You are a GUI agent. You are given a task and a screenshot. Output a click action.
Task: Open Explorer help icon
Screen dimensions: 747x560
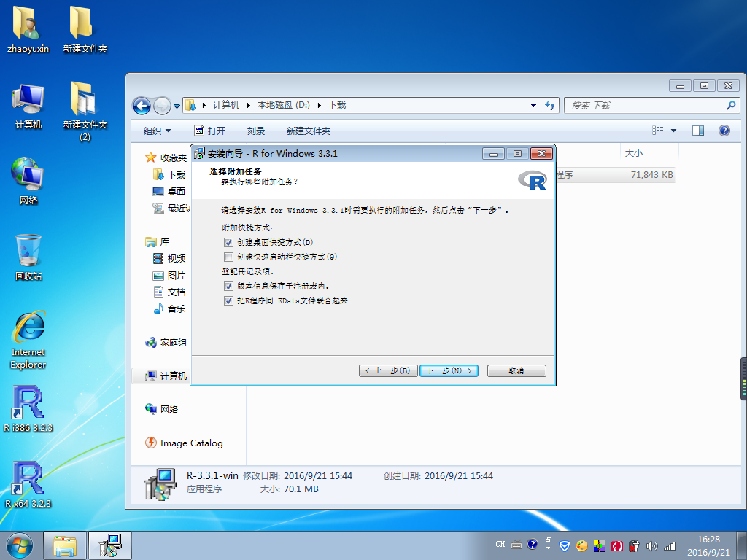pos(724,131)
